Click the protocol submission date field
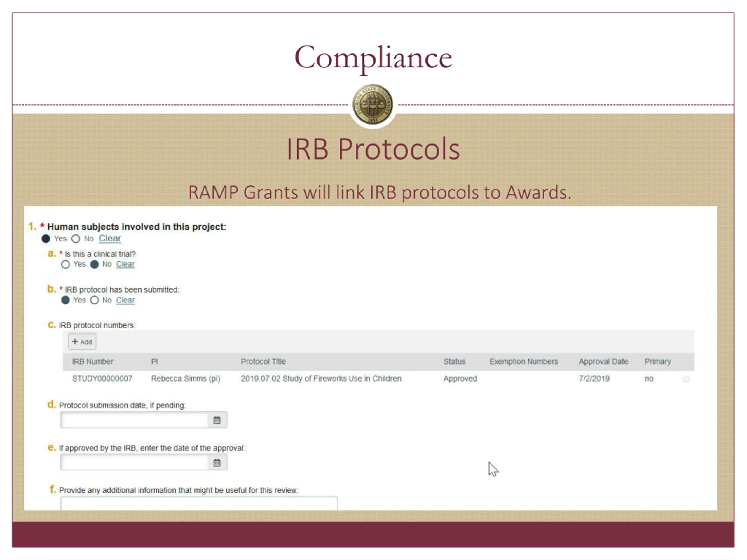Image resolution: width=747 pixels, height=560 pixels. 134,420
